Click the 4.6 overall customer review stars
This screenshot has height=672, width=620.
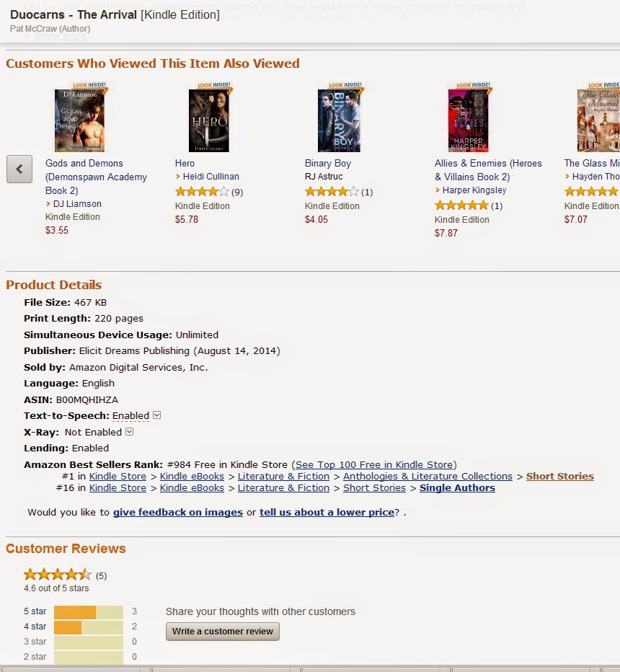pyautogui.click(x=58, y=574)
